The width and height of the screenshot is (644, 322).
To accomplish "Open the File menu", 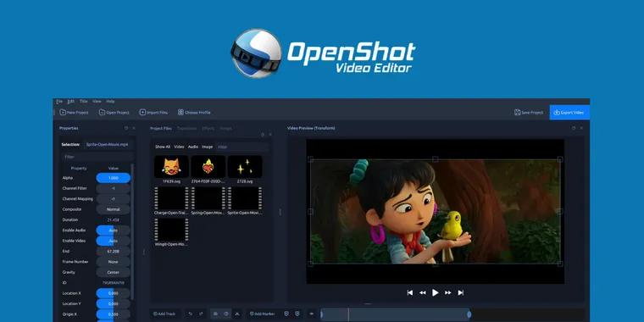I will coord(59,101).
